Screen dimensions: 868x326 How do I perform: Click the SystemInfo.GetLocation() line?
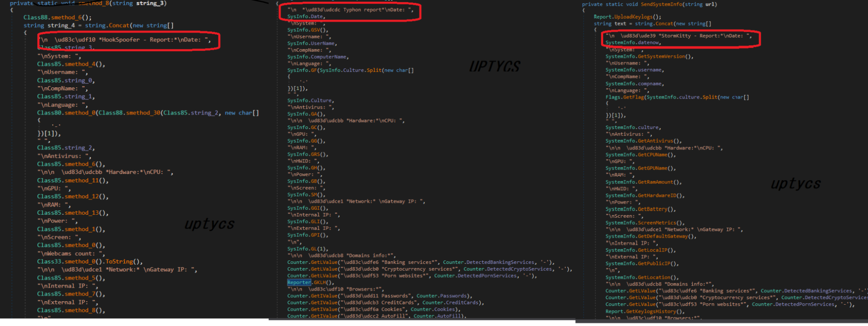click(642, 277)
